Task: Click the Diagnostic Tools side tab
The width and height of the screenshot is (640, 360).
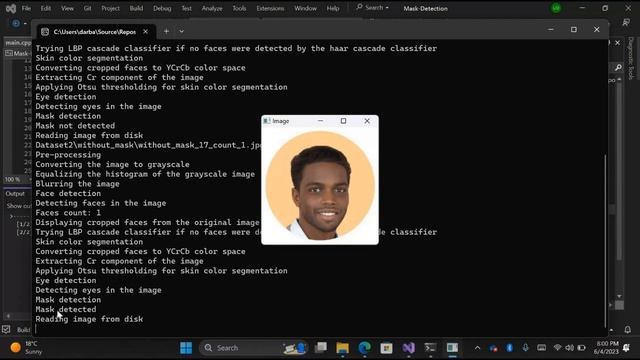Action: point(631,58)
